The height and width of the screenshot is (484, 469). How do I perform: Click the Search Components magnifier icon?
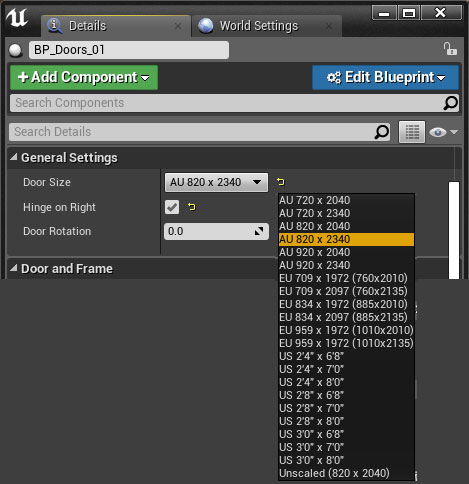(x=450, y=103)
